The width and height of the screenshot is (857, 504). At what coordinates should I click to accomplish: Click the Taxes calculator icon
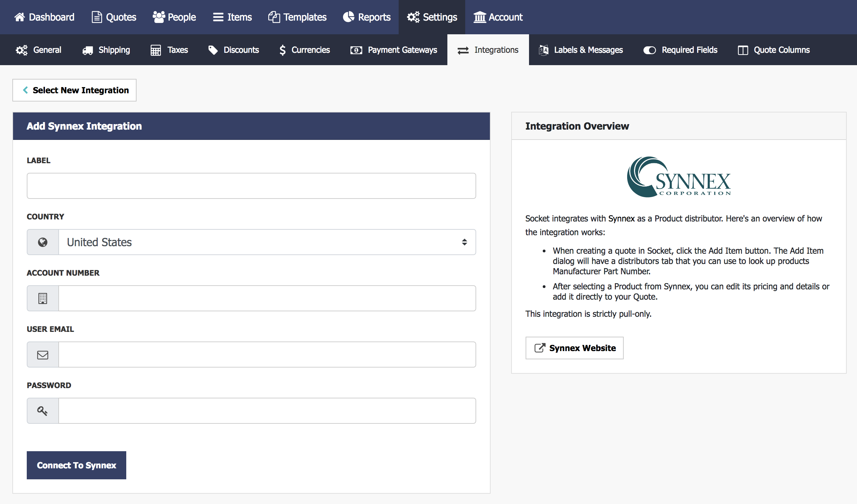pyautogui.click(x=156, y=50)
